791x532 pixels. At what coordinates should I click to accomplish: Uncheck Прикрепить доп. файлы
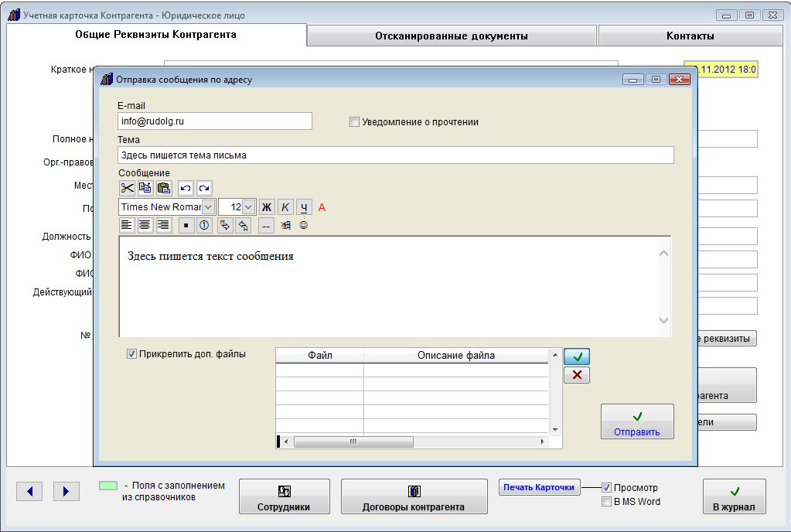point(132,354)
